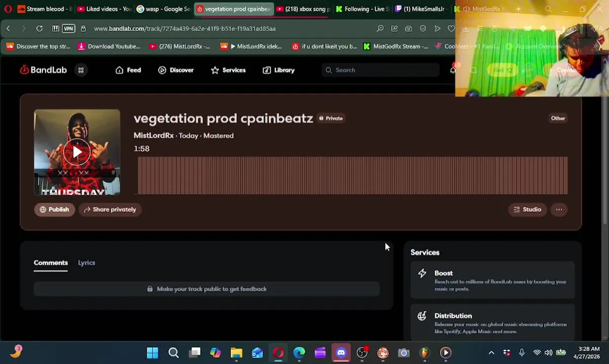The image size is (609, 364).
Task: Open the BandLab apps grid icon
Action: click(x=81, y=70)
